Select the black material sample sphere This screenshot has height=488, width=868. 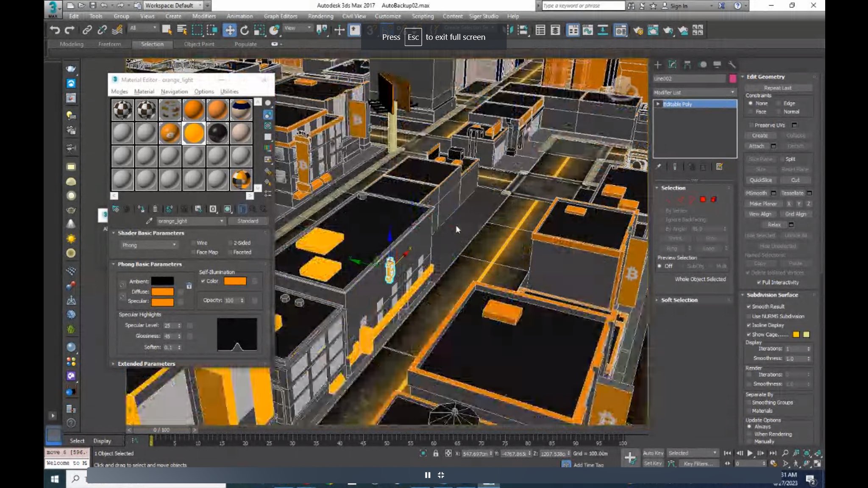(217, 133)
